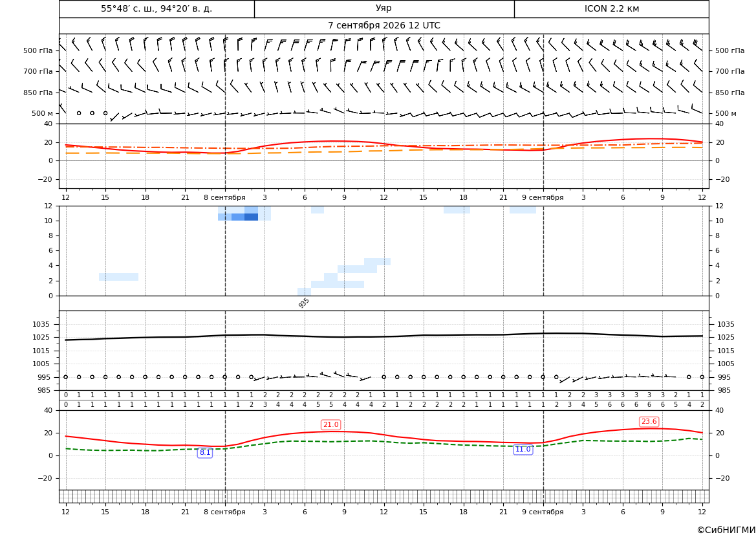Click the 9 сентября bottom axis label
The image size is (756, 535).
click(x=543, y=512)
